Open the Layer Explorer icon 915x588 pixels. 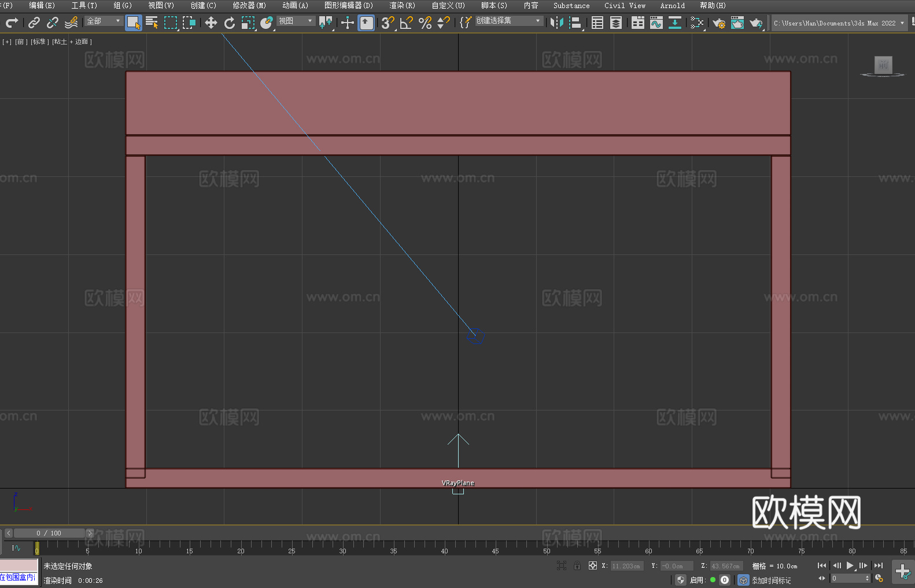point(616,23)
